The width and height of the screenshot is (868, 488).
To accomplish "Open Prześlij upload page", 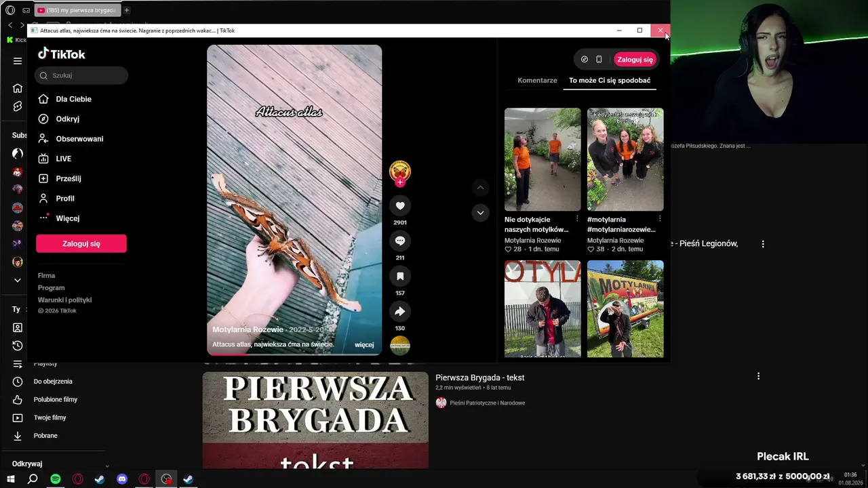I will tap(60, 178).
